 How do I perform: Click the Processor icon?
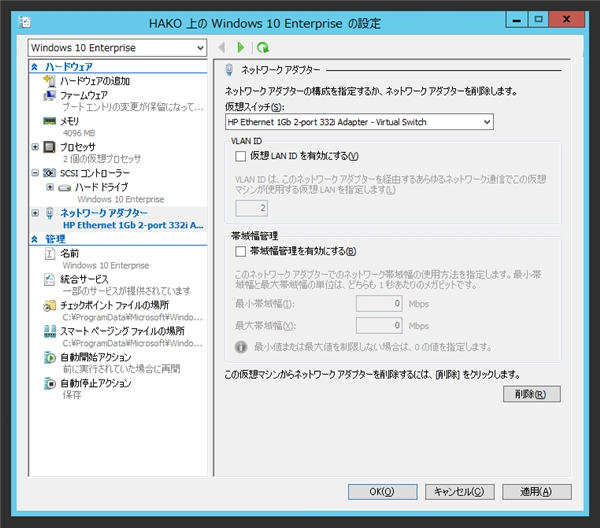[49, 147]
